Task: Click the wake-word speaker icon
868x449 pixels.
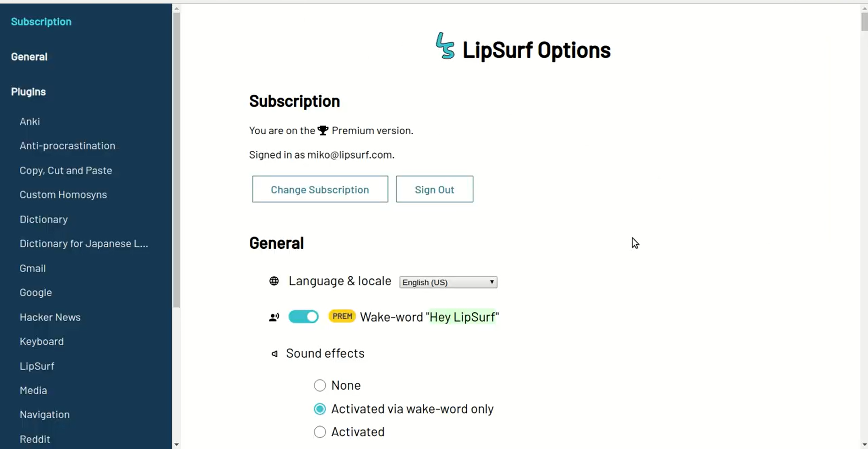Action: [274, 317]
